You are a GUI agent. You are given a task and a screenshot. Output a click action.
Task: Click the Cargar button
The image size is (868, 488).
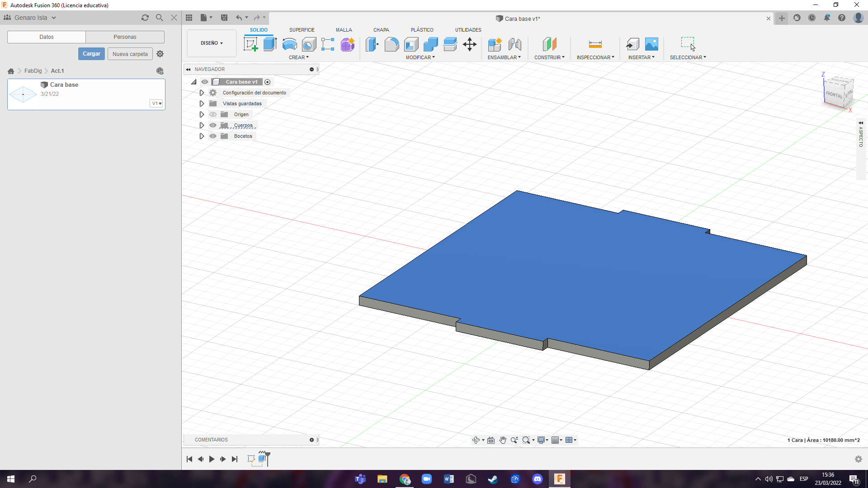click(x=91, y=54)
